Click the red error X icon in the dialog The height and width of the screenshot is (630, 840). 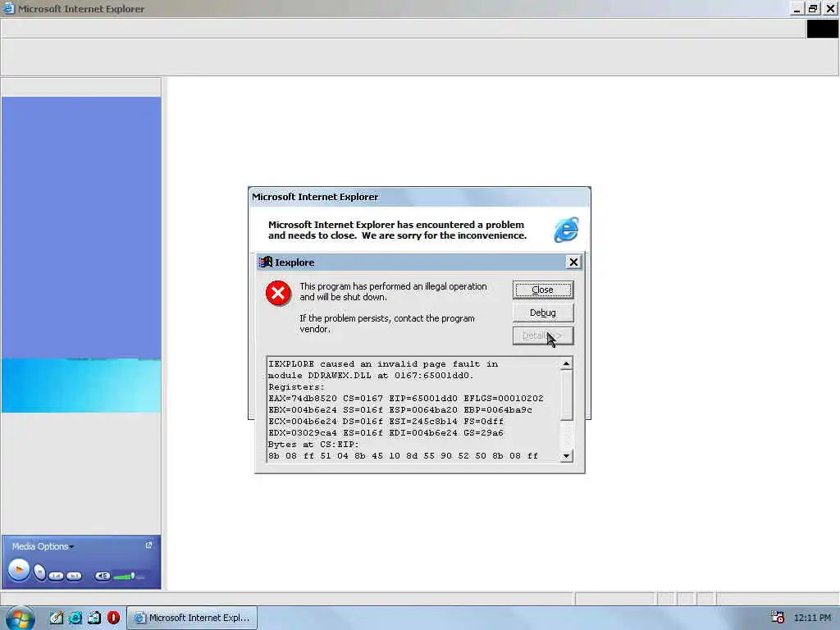(x=278, y=293)
